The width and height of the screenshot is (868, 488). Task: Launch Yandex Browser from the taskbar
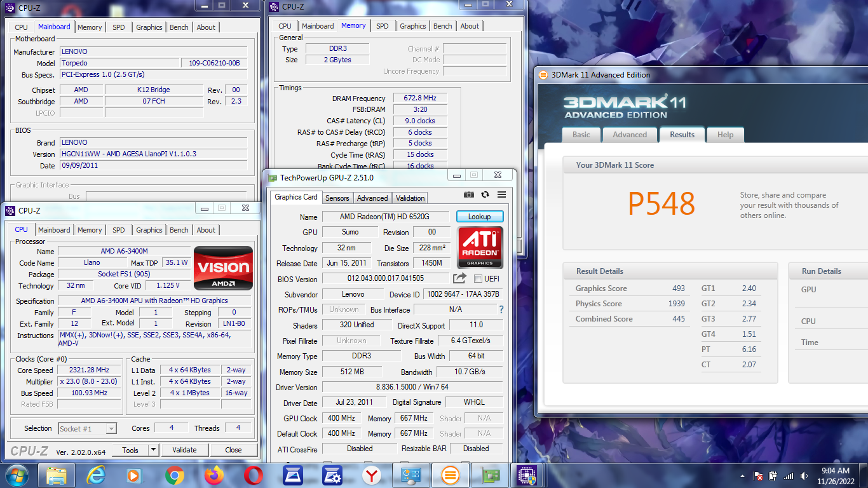[372, 475]
